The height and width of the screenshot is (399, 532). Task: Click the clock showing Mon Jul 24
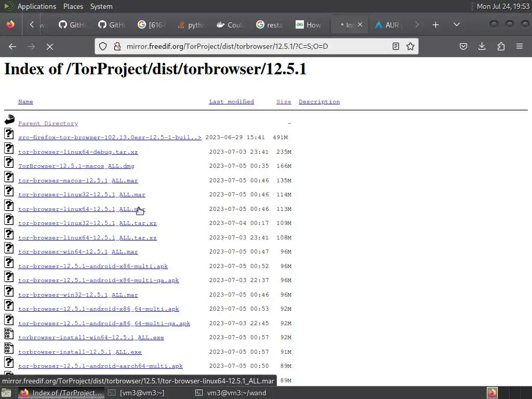pyautogui.click(x=503, y=6)
